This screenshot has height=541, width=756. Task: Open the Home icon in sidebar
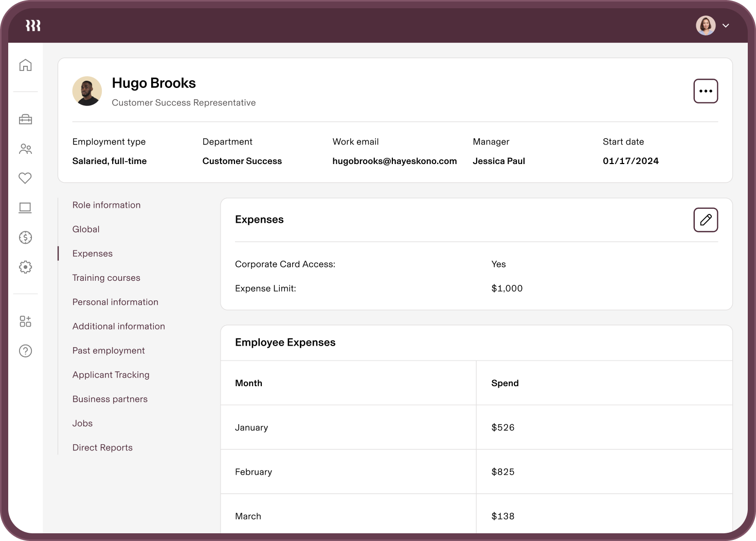[25, 65]
